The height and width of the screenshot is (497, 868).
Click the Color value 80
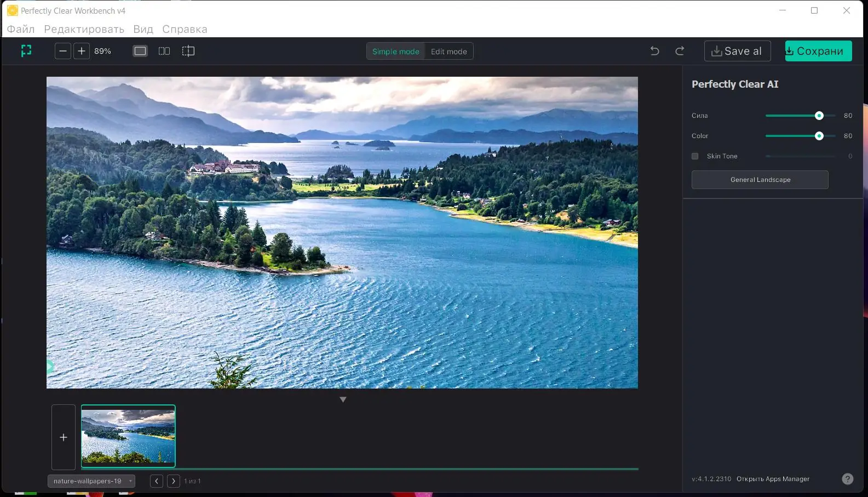click(x=848, y=136)
